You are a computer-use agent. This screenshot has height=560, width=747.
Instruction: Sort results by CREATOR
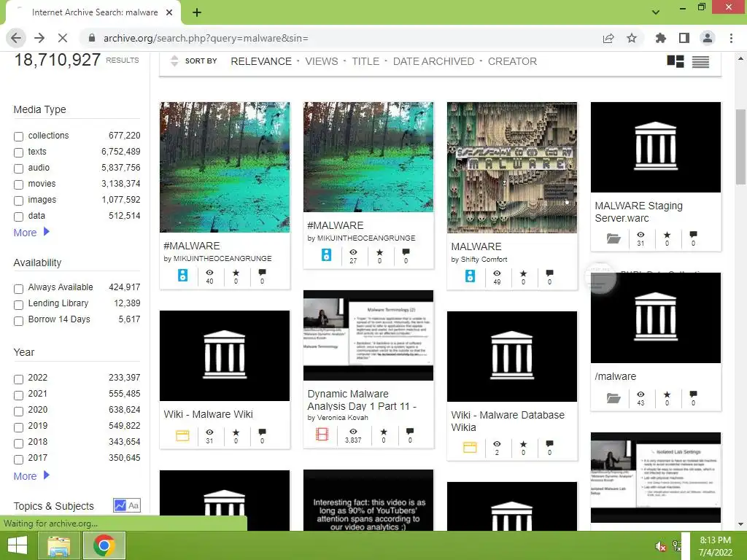(x=512, y=61)
